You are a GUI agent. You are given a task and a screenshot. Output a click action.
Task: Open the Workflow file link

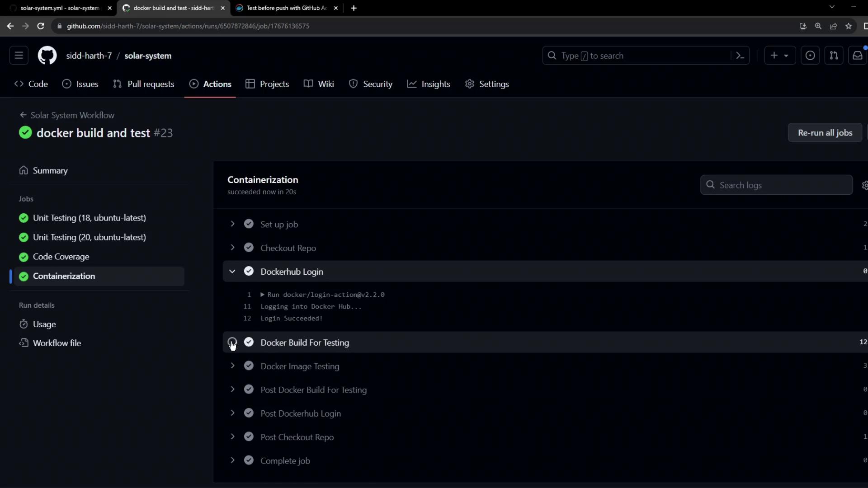(x=57, y=343)
